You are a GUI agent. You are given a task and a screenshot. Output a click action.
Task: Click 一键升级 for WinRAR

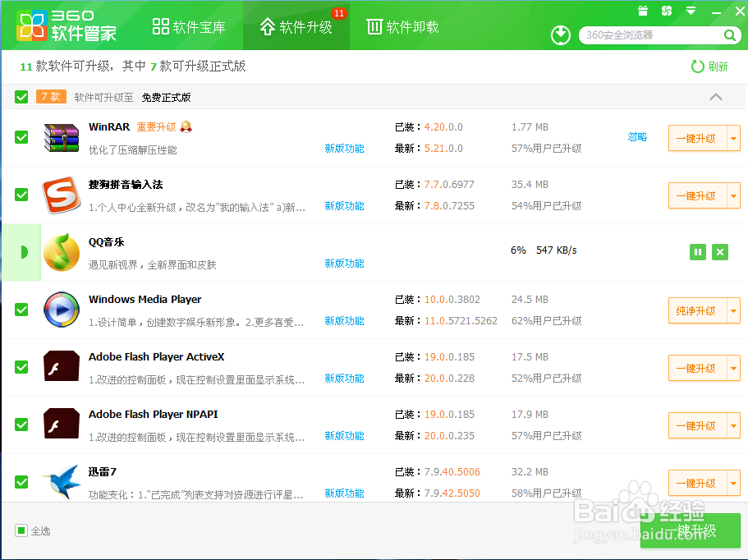(x=697, y=138)
